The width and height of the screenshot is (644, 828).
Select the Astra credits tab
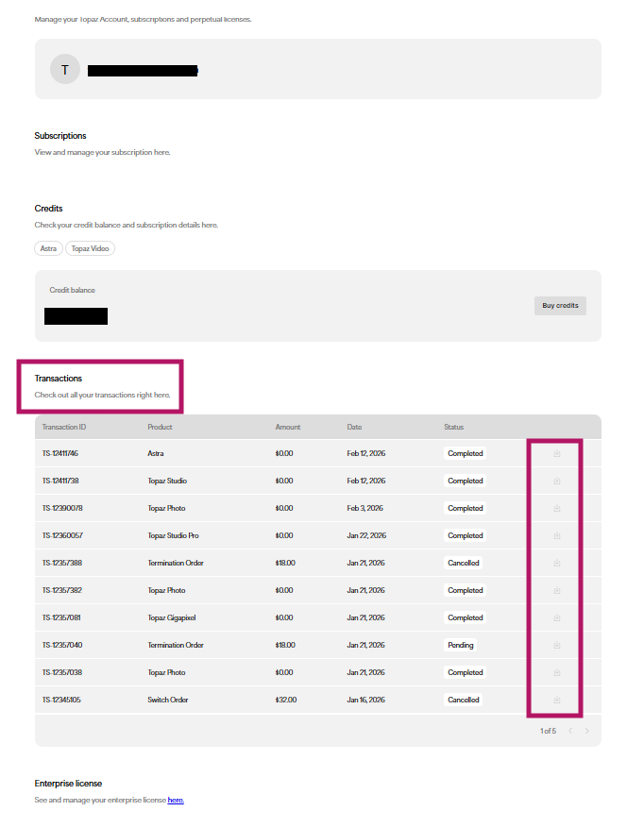tap(48, 248)
